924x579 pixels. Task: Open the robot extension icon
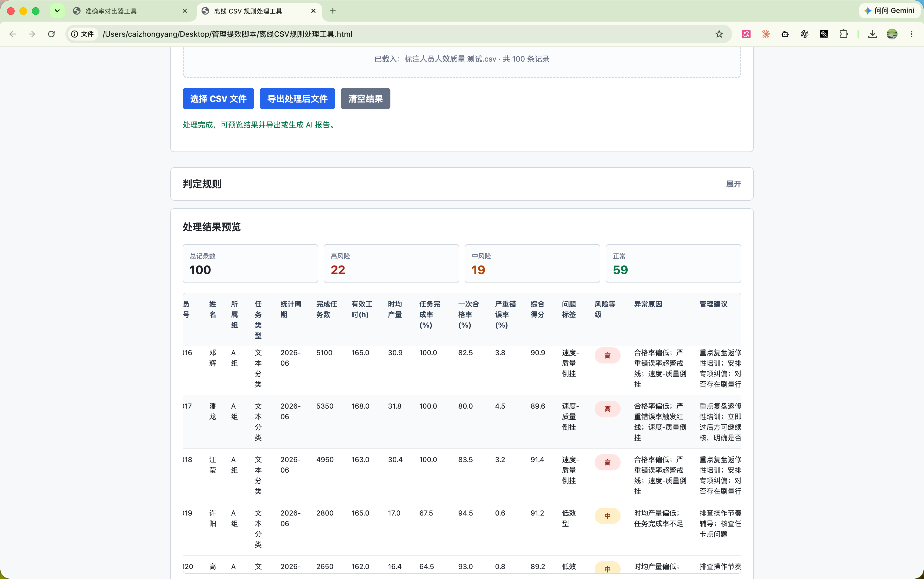click(785, 34)
